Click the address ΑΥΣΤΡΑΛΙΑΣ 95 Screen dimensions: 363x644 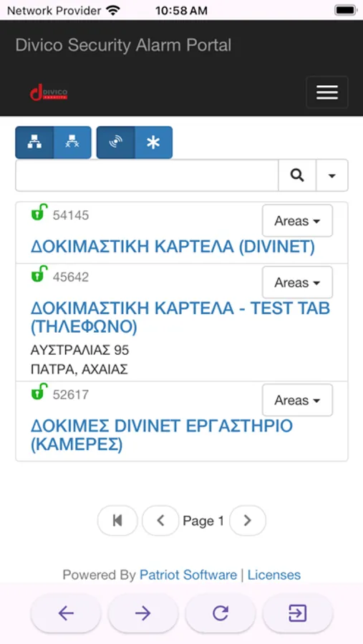pos(79,351)
